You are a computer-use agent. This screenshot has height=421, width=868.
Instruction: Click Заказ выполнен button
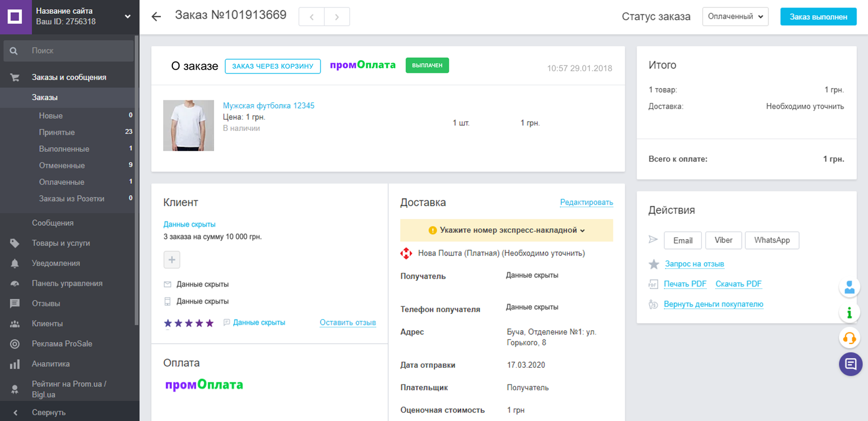point(818,17)
